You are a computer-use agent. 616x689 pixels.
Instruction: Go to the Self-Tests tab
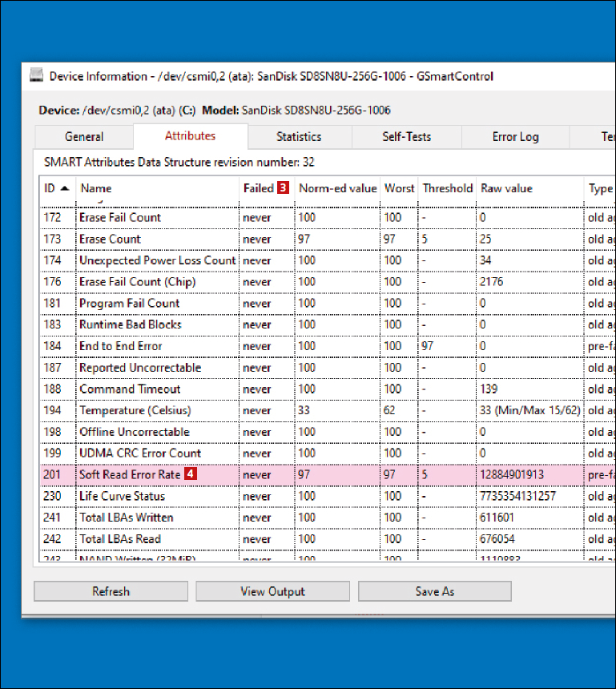(x=406, y=137)
